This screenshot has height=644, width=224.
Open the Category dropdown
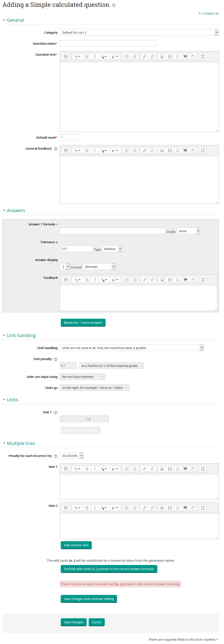[139, 33]
